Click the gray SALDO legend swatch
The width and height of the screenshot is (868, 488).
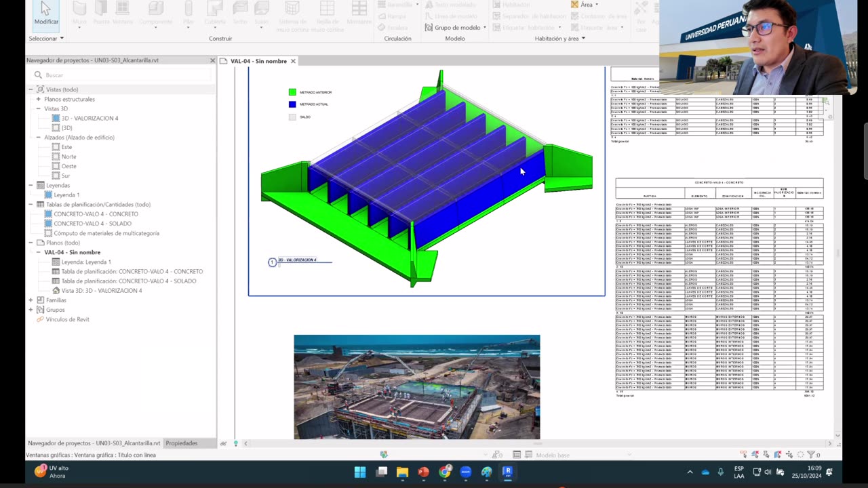[292, 117]
